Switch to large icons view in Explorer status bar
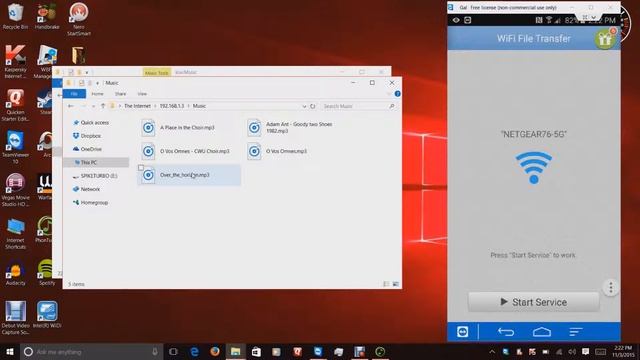This screenshot has width=640, height=360. pyautogui.click(x=396, y=284)
